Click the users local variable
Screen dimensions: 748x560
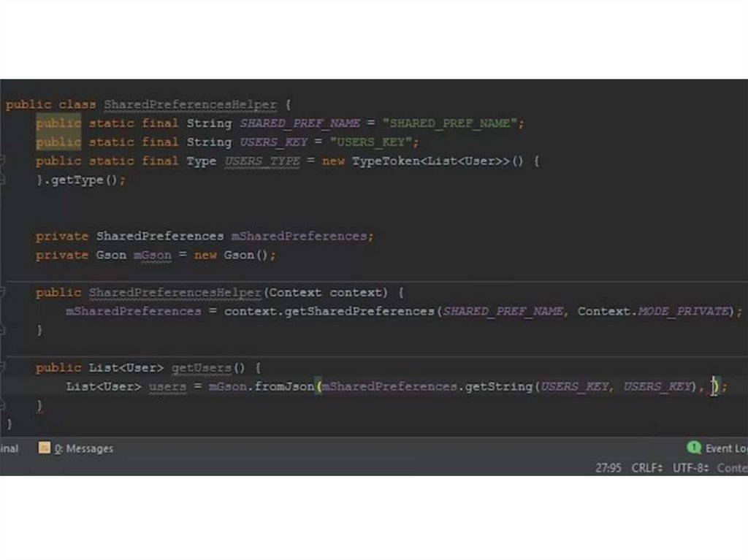pyautogui.click(x=167, y=386)
